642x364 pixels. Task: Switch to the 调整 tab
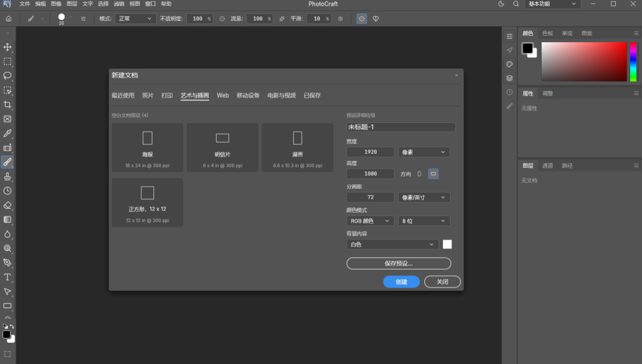pos(548,94)
